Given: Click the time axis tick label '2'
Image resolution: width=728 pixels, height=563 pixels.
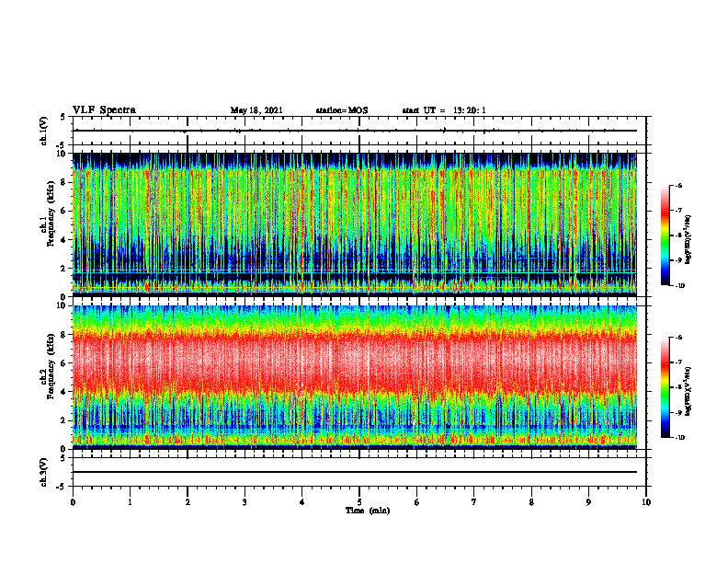Looking at the screenshot, I should click(188, 502).
